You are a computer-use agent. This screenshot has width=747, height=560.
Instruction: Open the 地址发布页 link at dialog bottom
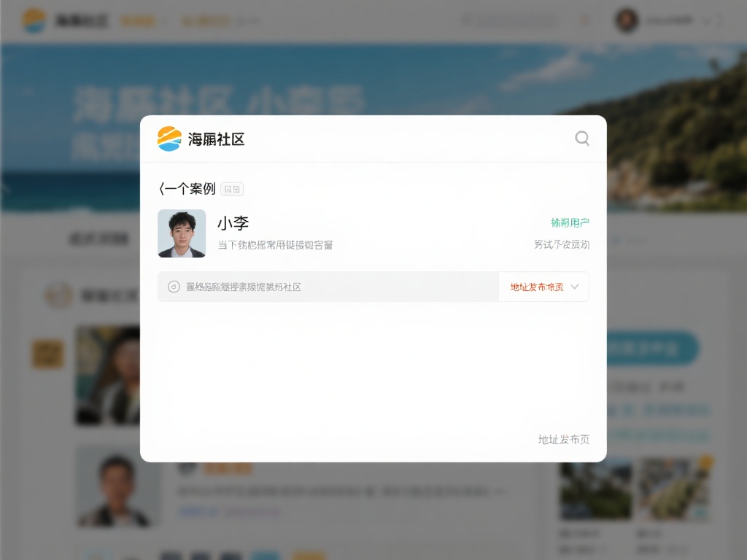point(563,439)
